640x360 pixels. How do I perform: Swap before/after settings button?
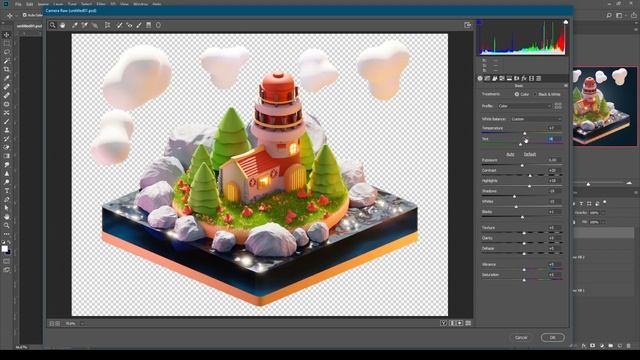point(452,323)
